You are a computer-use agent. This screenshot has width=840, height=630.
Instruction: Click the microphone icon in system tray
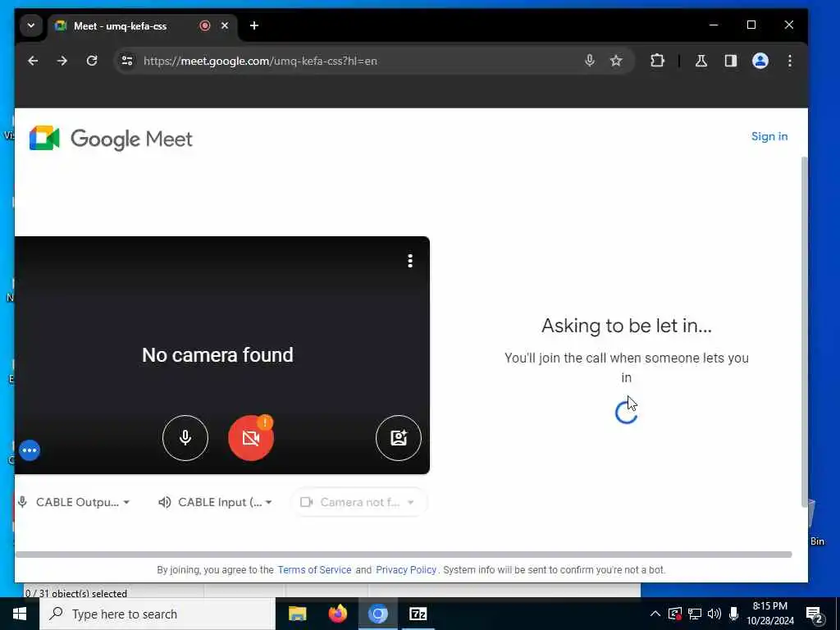tap(734, 614)
